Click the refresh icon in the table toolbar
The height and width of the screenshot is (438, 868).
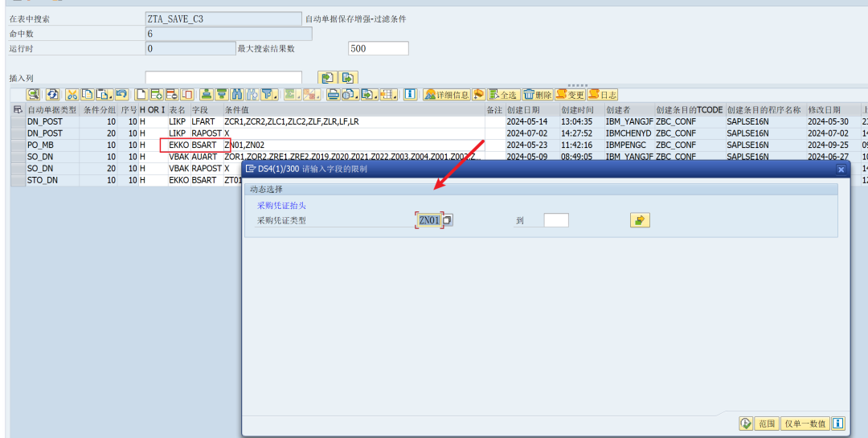coord(52,95)
